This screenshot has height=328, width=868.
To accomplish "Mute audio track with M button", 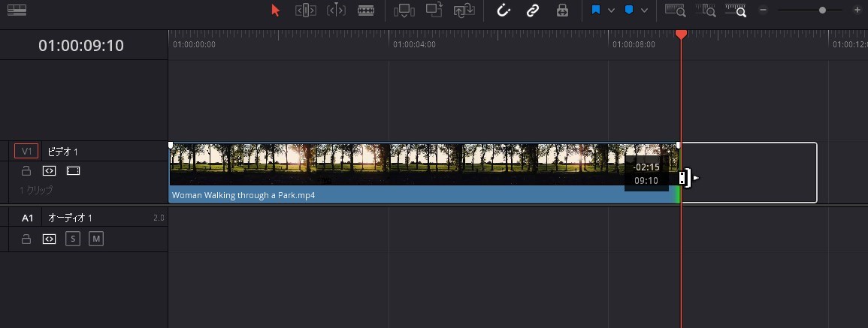I will pos(96,239).
